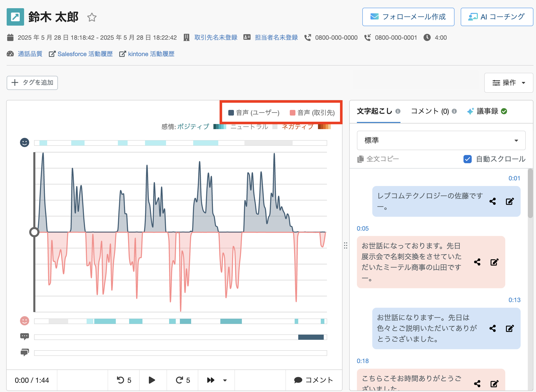This screenshot has width=536, height=392.
Task: Open the playback speed dropdown arrow
Action: (x=225, y=380)
